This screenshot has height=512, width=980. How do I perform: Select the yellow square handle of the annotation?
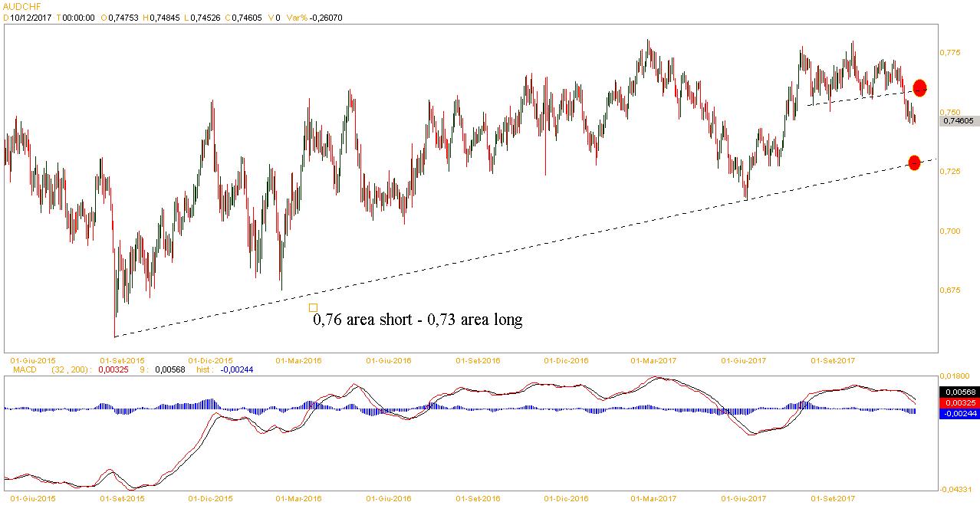pos(313,308)
